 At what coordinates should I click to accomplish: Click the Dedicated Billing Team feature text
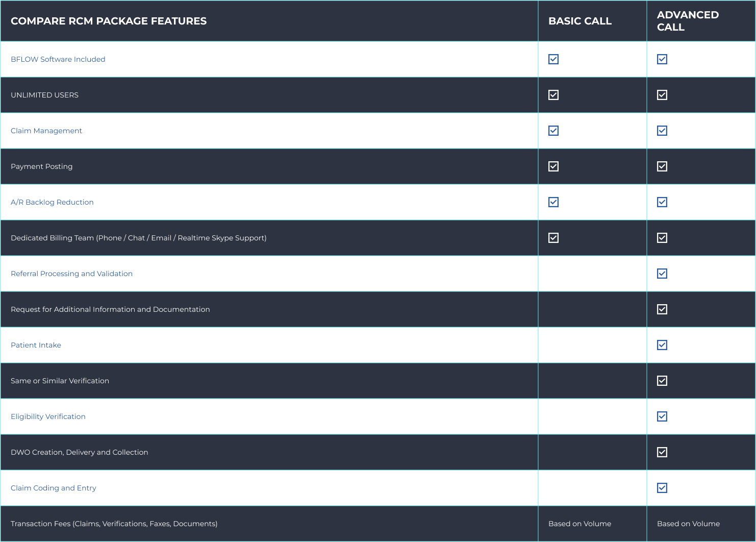(139, 238)
